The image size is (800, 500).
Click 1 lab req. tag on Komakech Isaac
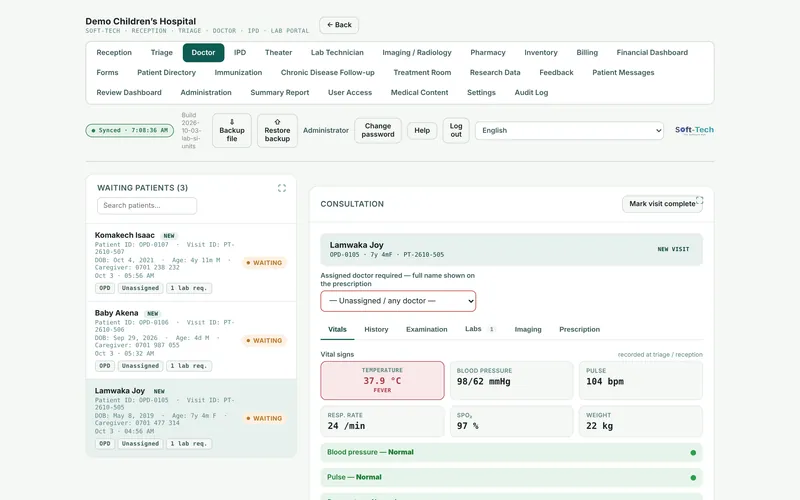(x=189, y=288)
